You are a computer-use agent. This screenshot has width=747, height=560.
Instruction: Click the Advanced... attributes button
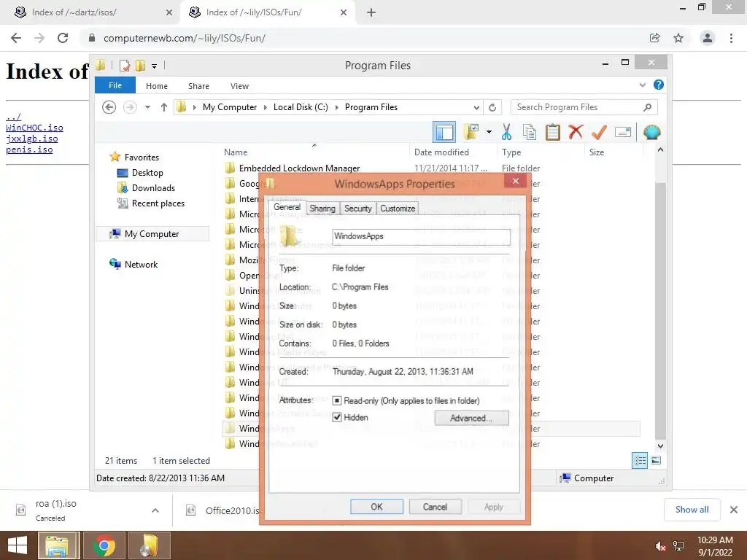(x=471, y=418)
